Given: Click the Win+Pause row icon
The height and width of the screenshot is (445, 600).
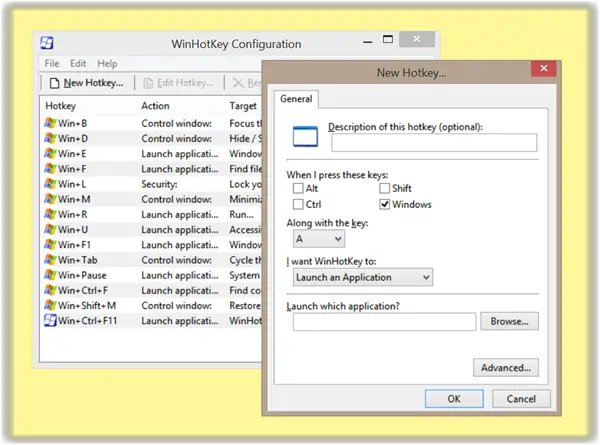Looking at the screenshot, I should click(50, 275).
